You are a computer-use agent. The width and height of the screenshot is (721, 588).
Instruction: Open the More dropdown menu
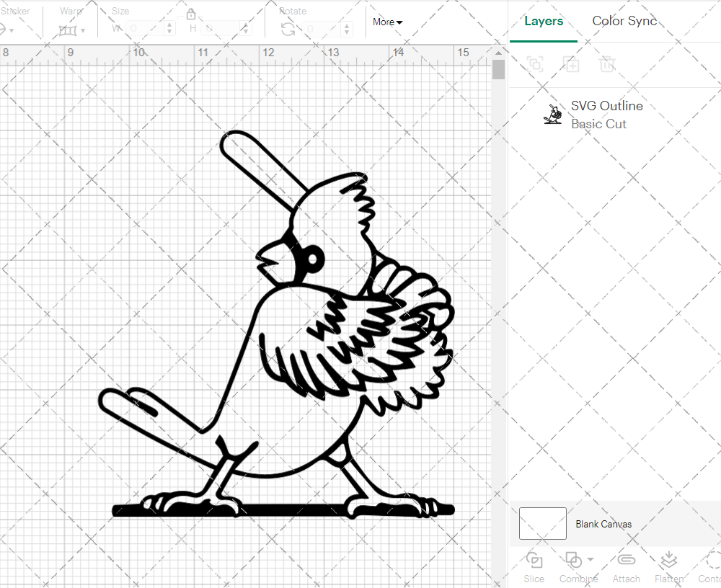(x=387, y=22)
